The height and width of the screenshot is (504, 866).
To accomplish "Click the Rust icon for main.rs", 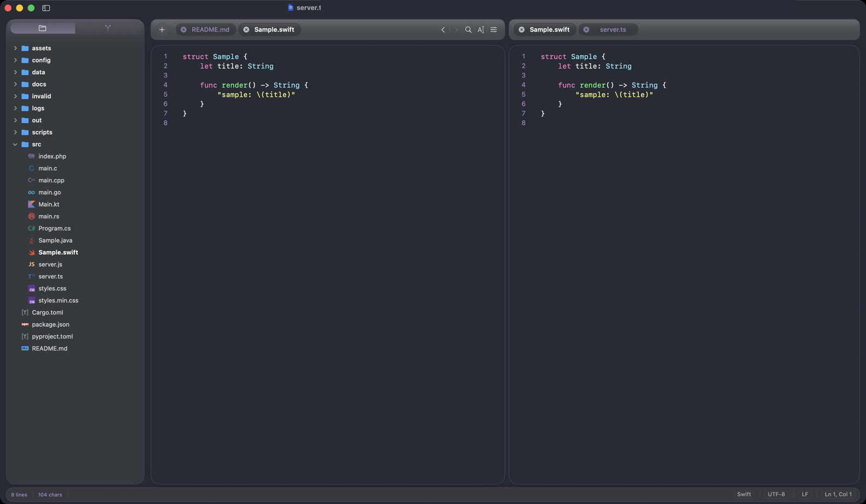I will tap(31, 216).
